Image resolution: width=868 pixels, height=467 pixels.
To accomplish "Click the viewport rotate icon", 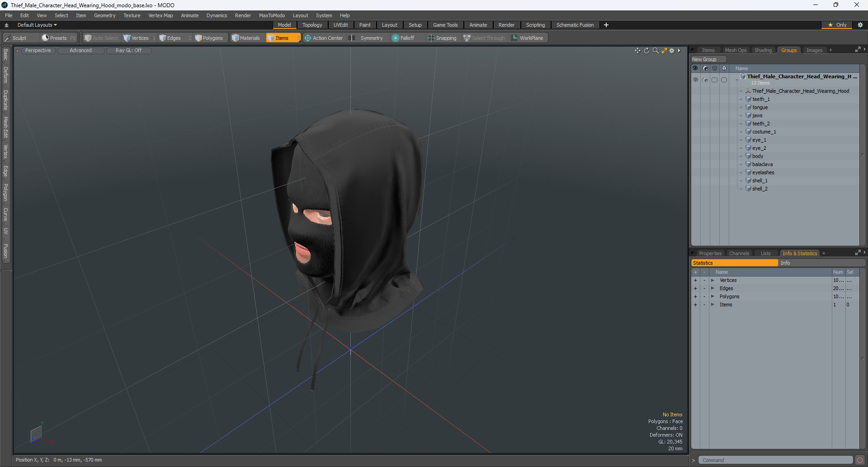I will tap(646, 51).
